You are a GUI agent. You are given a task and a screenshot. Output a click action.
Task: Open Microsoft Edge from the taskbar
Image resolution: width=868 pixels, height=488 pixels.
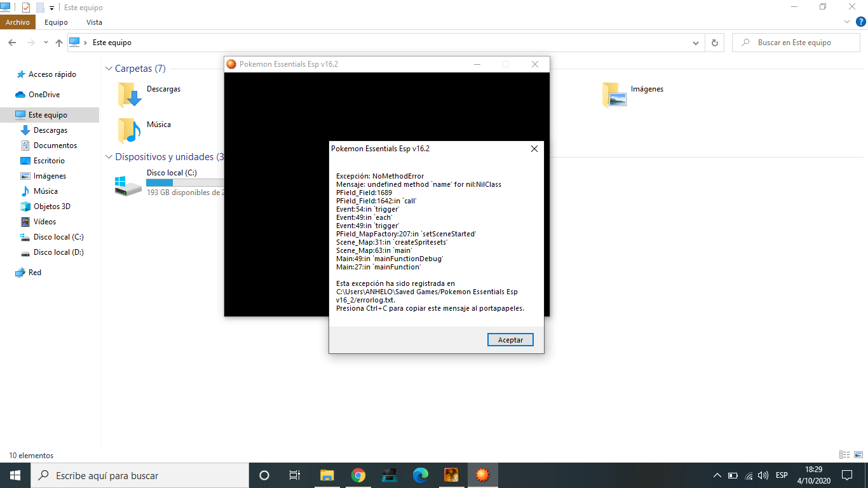click(x=421, y=475)
